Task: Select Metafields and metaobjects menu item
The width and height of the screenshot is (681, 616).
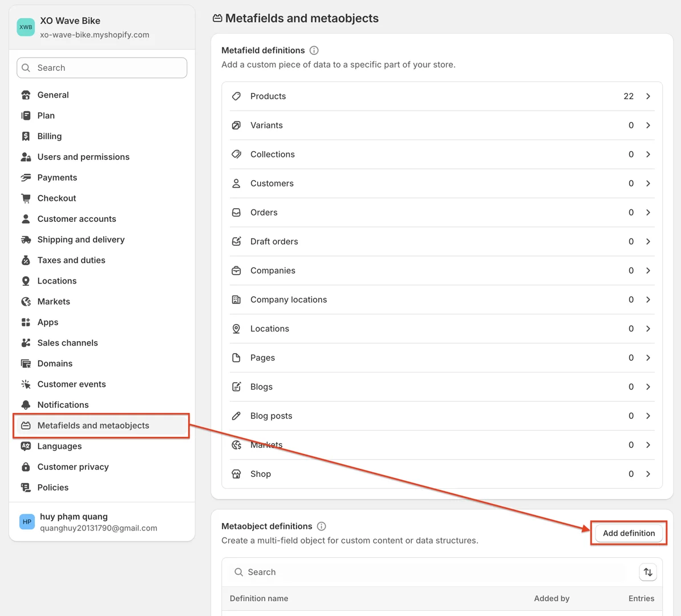Action: pos(102,425)
